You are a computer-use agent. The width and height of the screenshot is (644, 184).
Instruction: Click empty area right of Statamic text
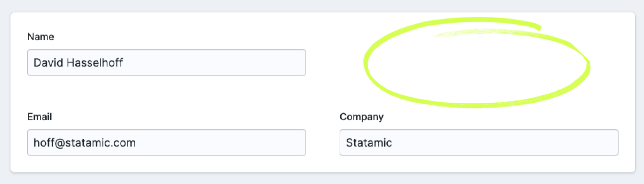click(506, 143)
